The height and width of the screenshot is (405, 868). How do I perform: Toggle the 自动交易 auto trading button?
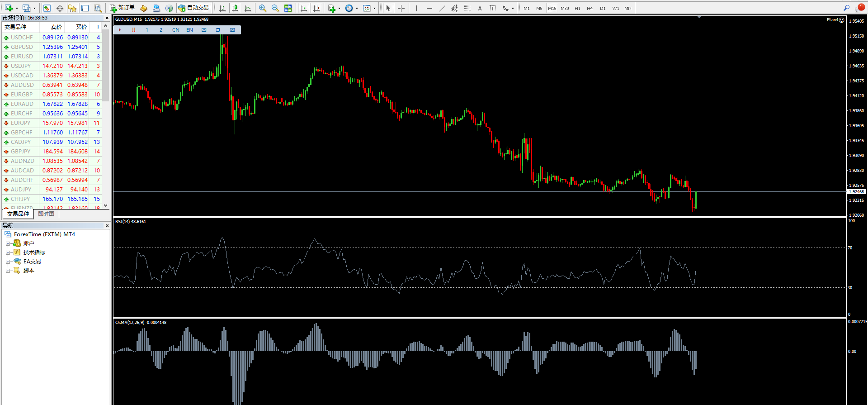[x=193, y=8]
